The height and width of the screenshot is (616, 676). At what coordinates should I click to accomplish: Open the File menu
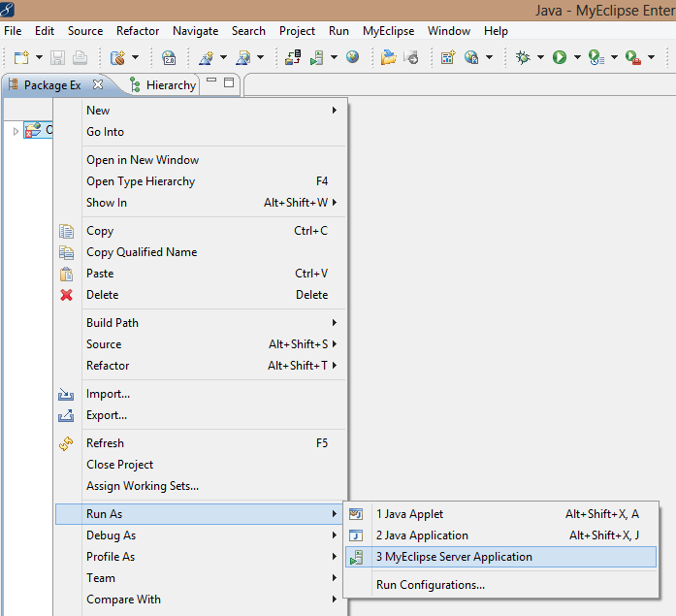[x=13, y=31]
